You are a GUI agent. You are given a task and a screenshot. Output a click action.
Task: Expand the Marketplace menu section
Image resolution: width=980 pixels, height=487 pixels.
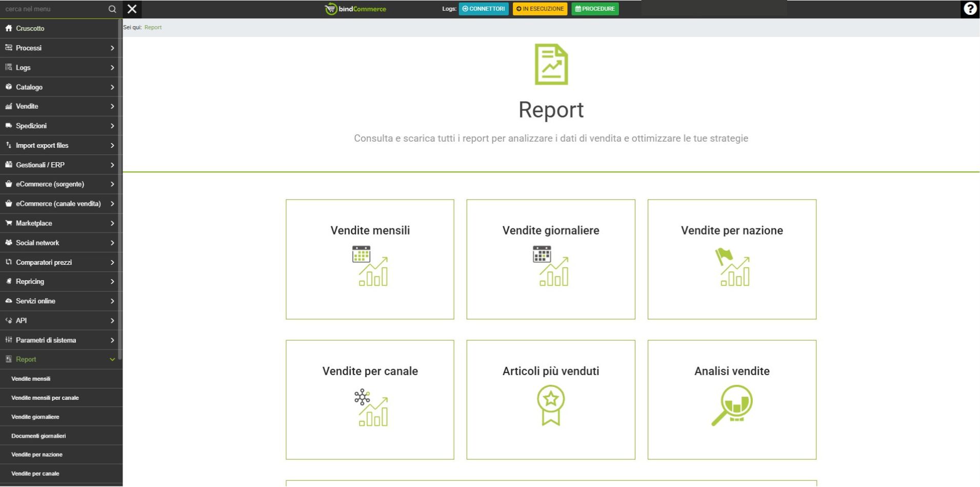click(x=61, y=223)
